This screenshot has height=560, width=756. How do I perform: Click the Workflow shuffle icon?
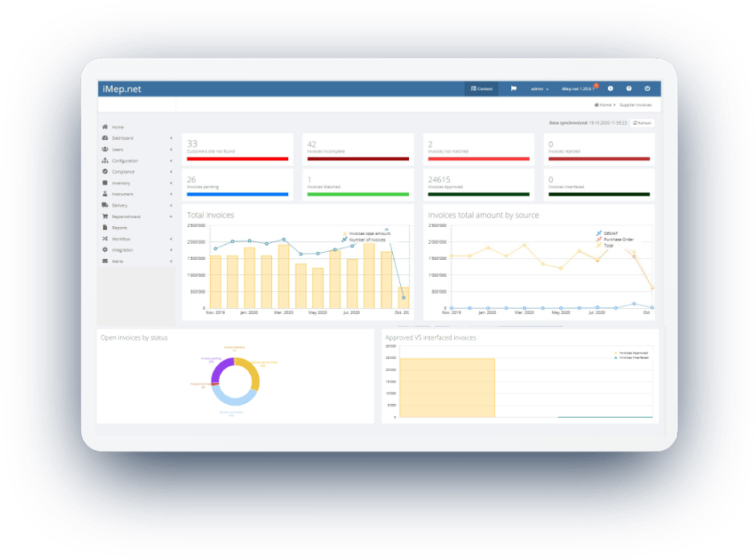(x=105, y=238)
